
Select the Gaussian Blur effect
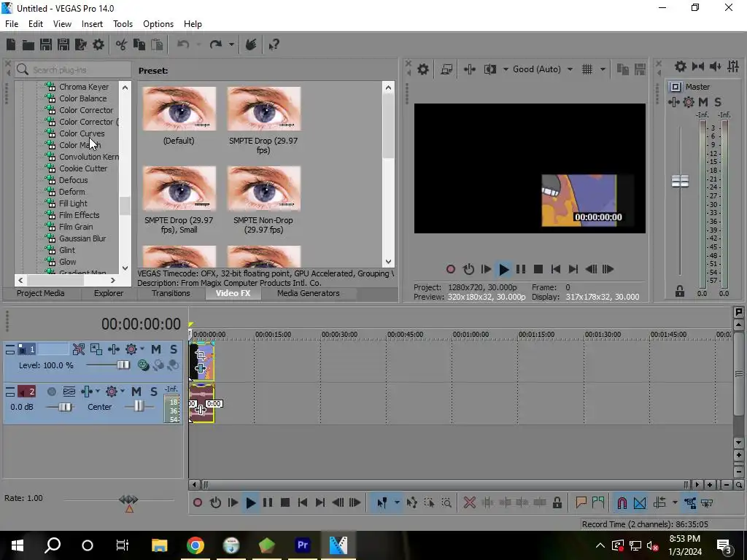pyautogui.click(x=82, y=238)
